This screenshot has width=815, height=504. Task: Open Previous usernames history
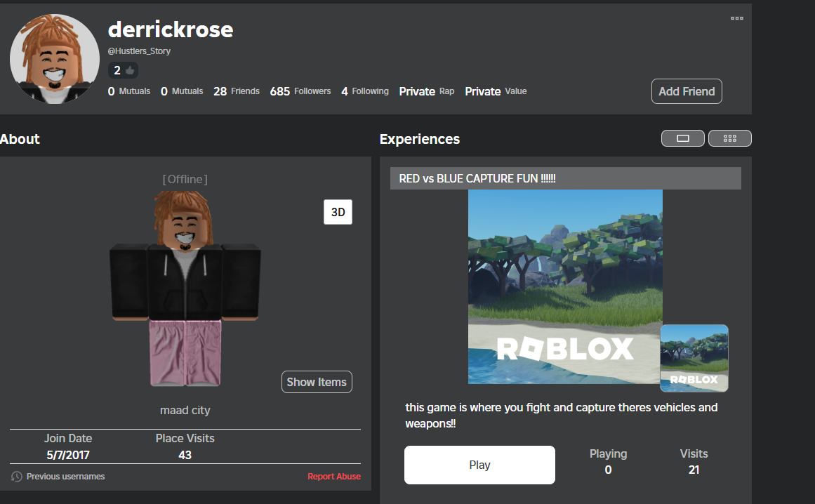(x=65, y=477)
